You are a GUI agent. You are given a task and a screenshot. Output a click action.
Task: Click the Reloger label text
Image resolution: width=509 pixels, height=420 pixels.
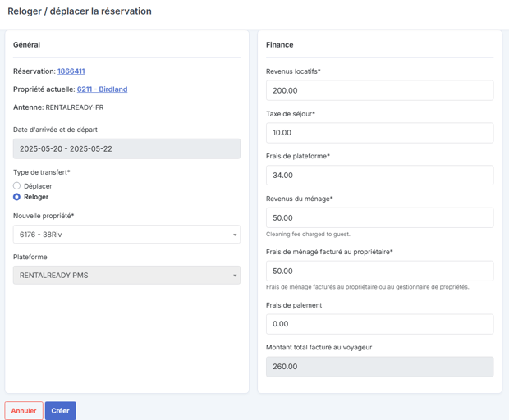pos(36,197)
